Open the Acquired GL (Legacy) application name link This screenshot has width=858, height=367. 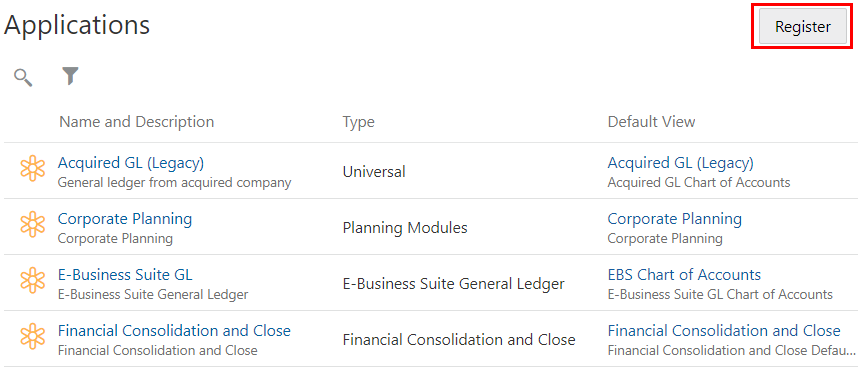click(131, 162)
